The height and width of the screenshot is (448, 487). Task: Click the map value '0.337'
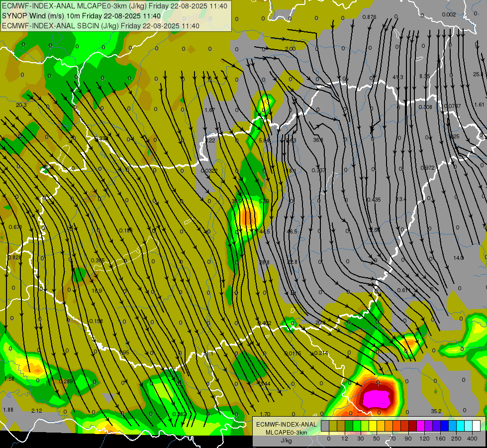pos(319,170)
